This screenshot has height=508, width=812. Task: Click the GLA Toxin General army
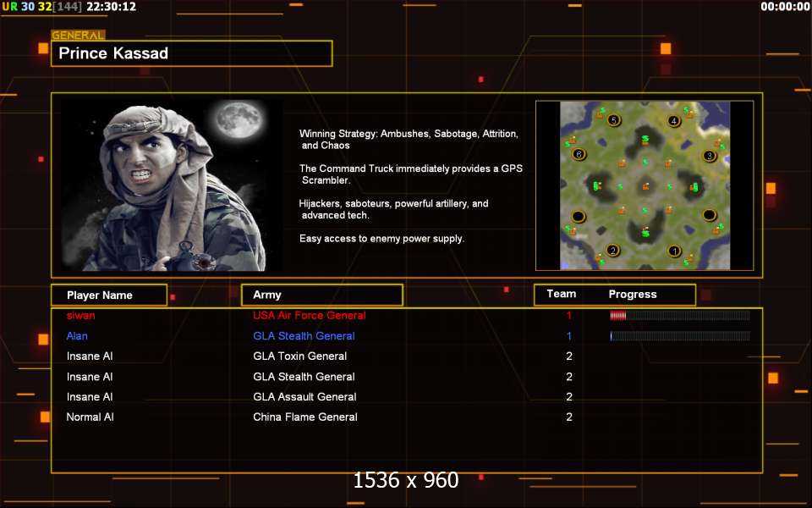(299, 356)
